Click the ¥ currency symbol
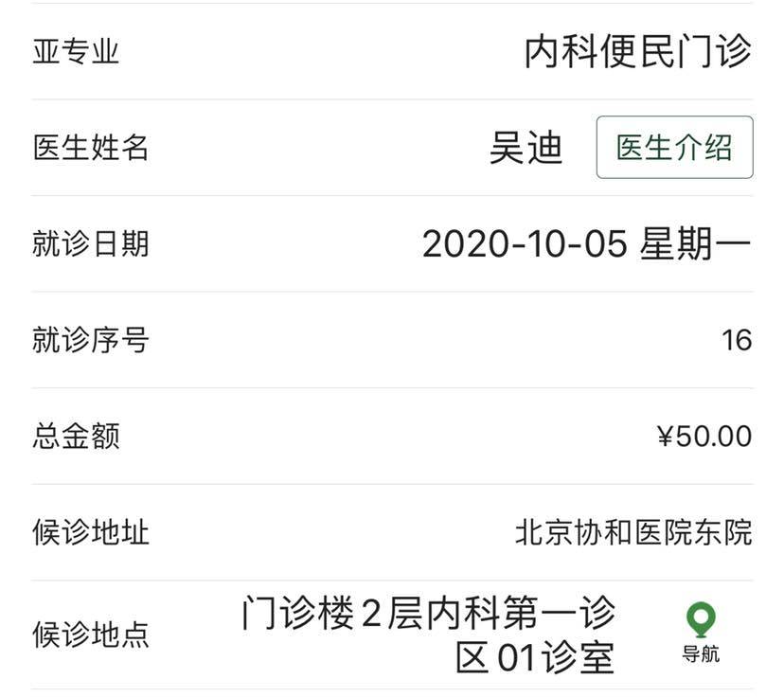 point(665,437)
